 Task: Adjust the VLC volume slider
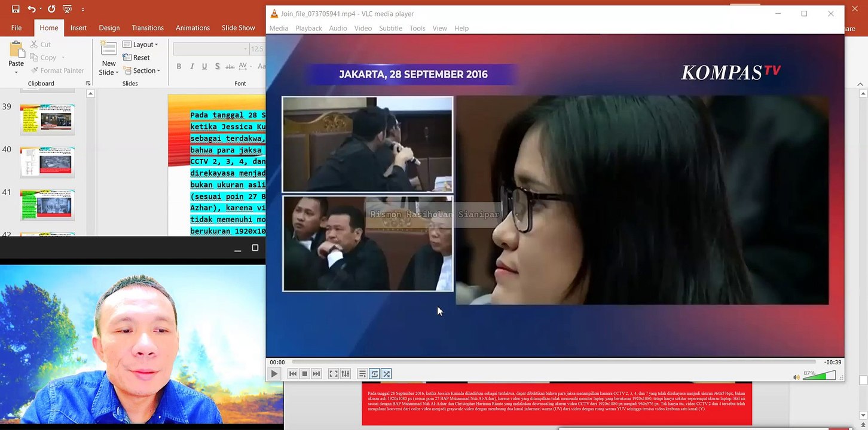pyautogui.click(x=819, y=375)
